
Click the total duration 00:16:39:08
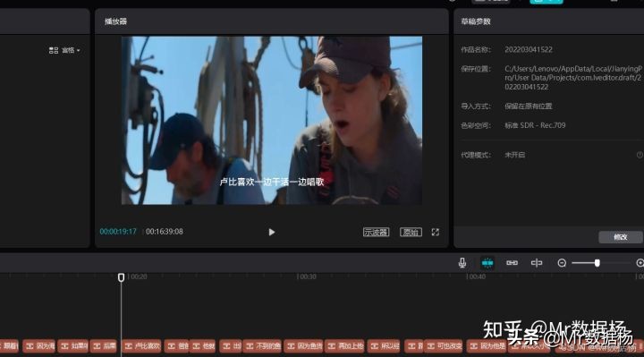165,232
